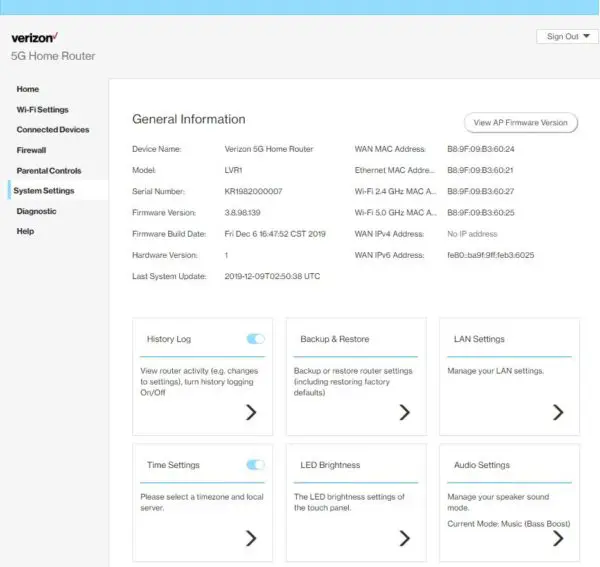Open Help in sidebar

tap(25, 231)
